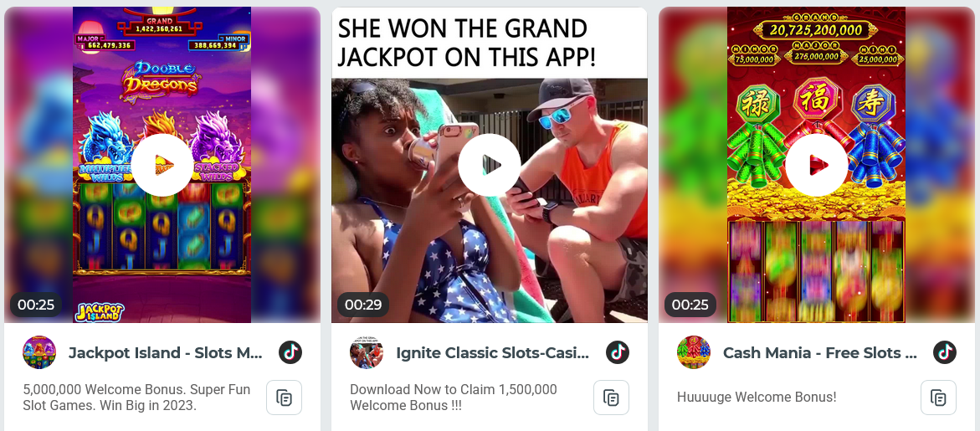Play the Double Dragons slot video
Viewport: 980px width, 431px height.
(x=162, y=165)
